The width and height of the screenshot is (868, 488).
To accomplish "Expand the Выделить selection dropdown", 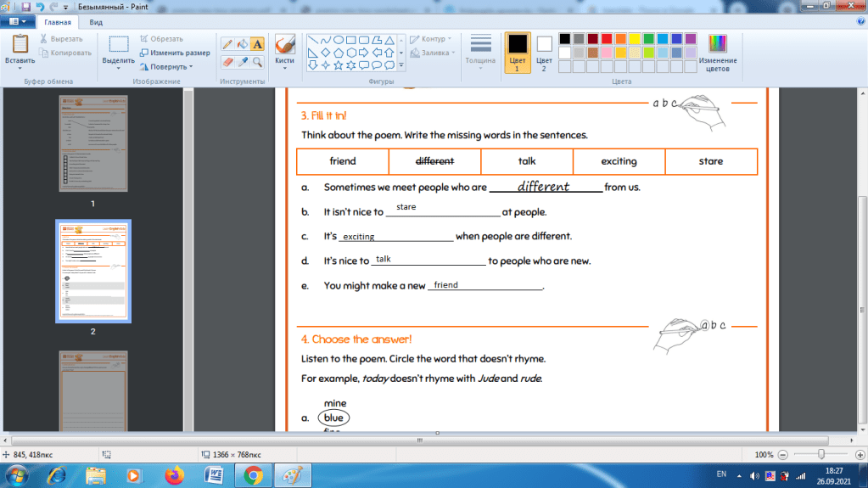I will pos(118,61).
